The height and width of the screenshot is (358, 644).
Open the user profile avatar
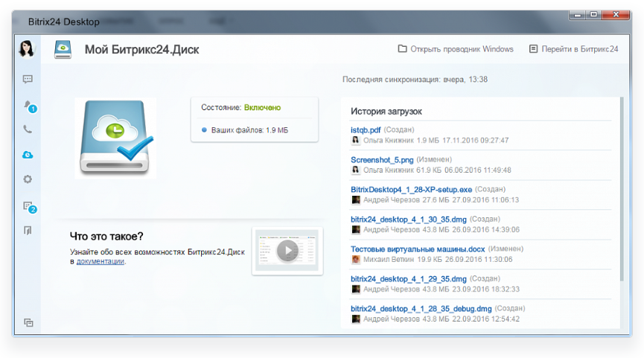27,49
